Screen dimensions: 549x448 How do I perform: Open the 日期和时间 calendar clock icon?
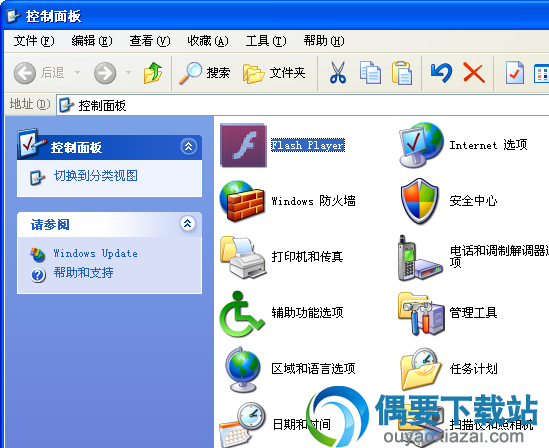pyautogui.click(x=242, y=425)
